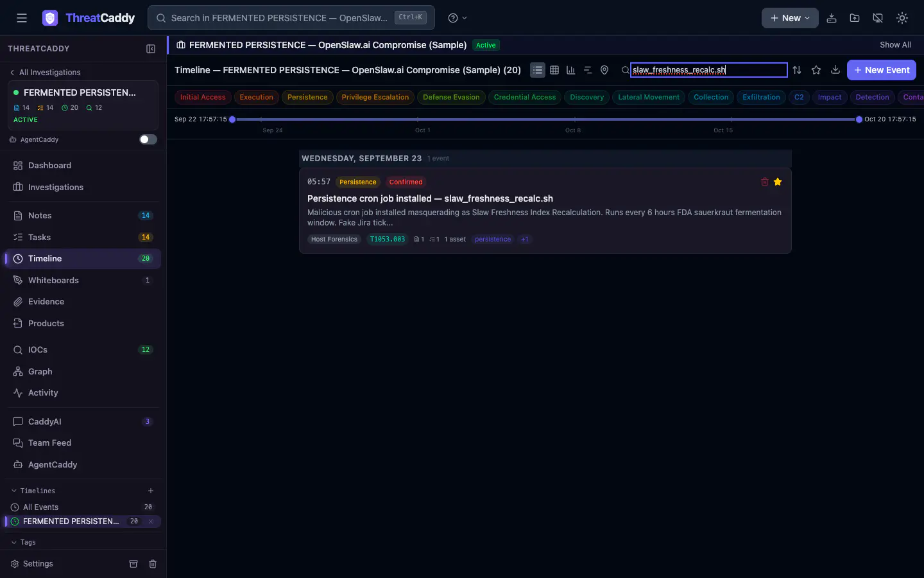924x578 pixels.
Task: Toggle the Exfiltration tactic filter
Action: [761, 98]
